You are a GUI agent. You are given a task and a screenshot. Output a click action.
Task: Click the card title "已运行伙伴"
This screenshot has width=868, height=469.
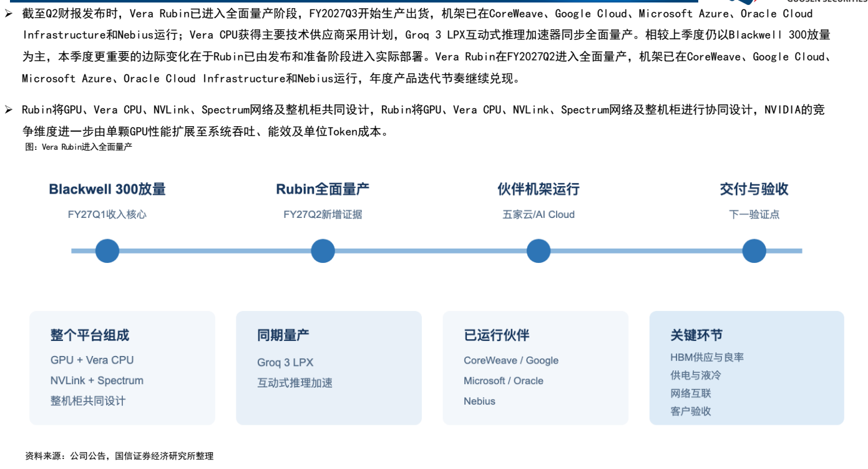click(x=497, y=335)
